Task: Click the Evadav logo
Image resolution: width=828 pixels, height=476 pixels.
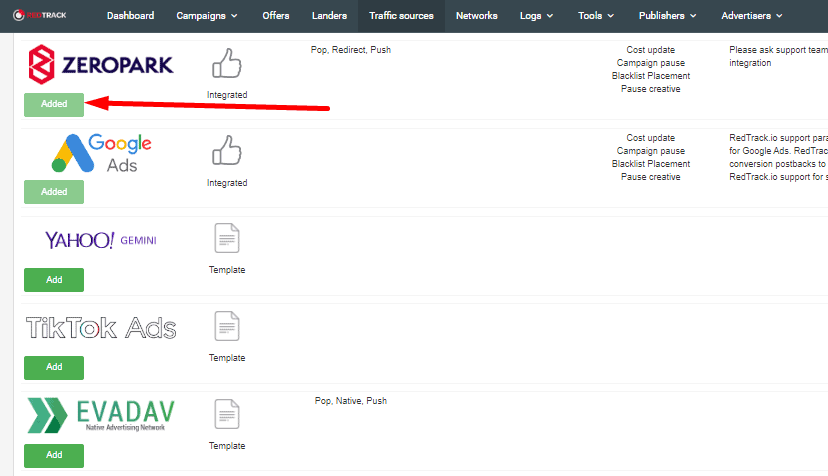Action: click(x=100, y=415)
